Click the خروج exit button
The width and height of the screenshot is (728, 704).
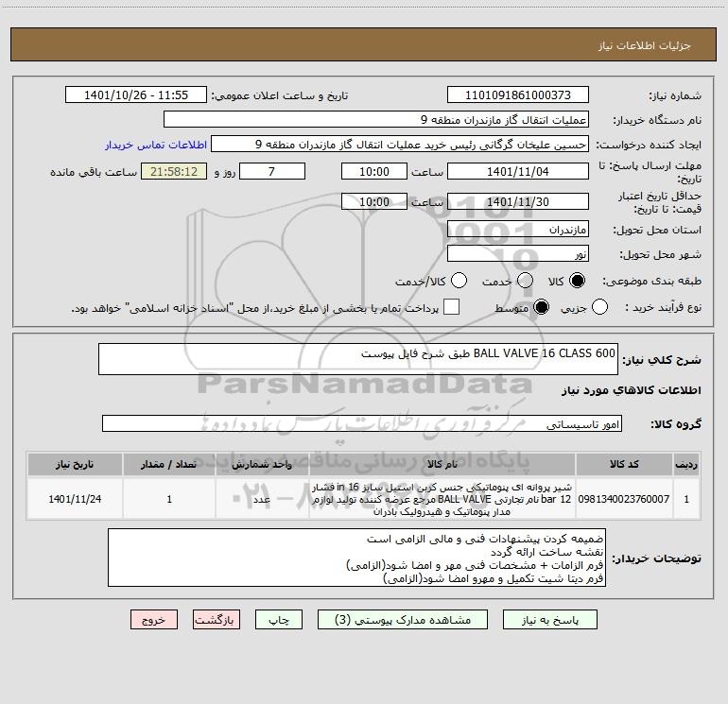pos(154,620)
